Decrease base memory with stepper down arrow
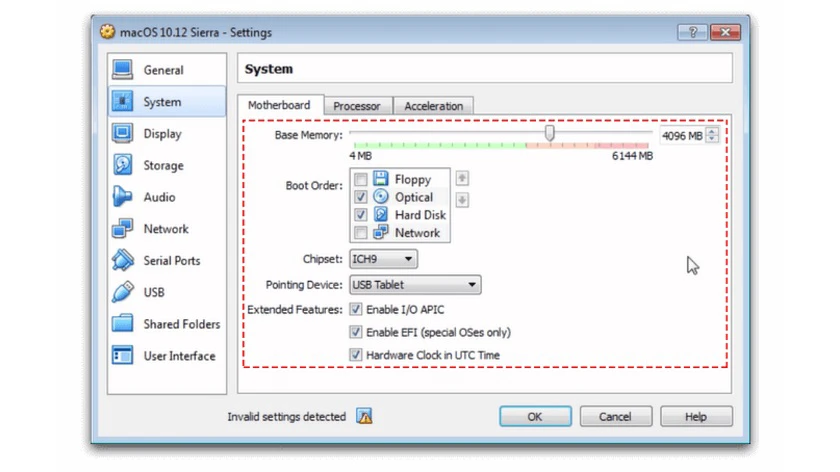This screenshot has width=840, height=472. pos(712,139)
